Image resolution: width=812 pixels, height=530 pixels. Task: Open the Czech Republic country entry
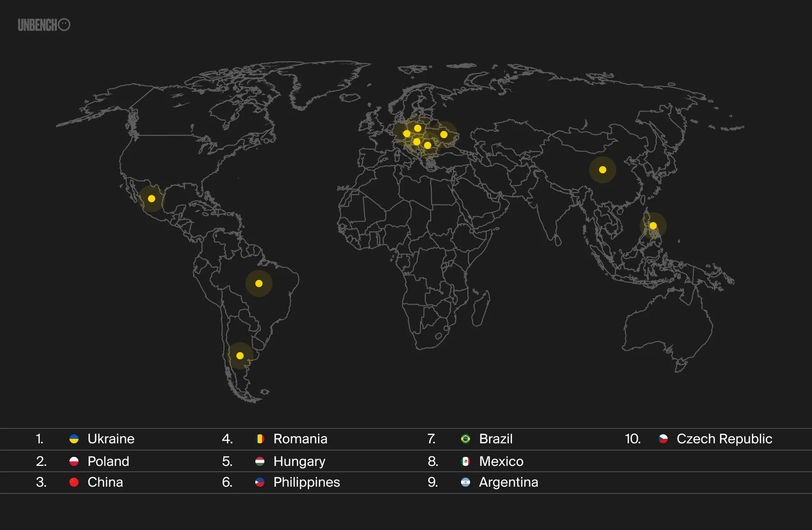coord(724,439)
